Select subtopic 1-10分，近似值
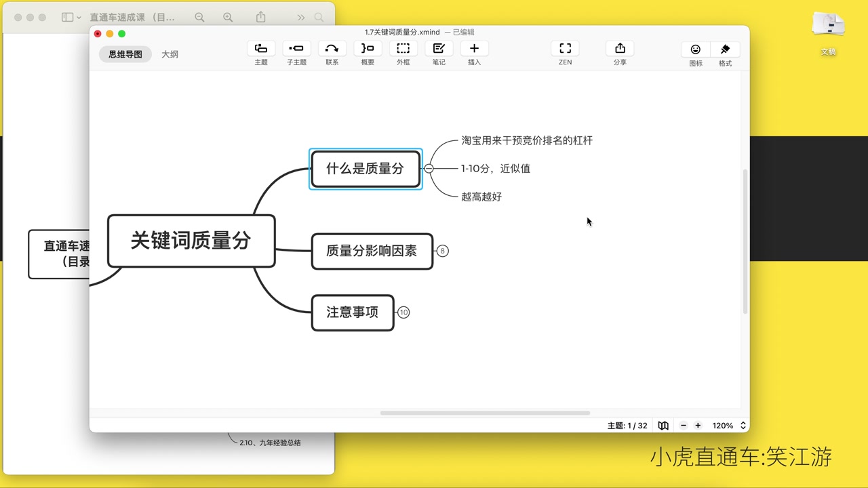 click(x=496, y=168)
